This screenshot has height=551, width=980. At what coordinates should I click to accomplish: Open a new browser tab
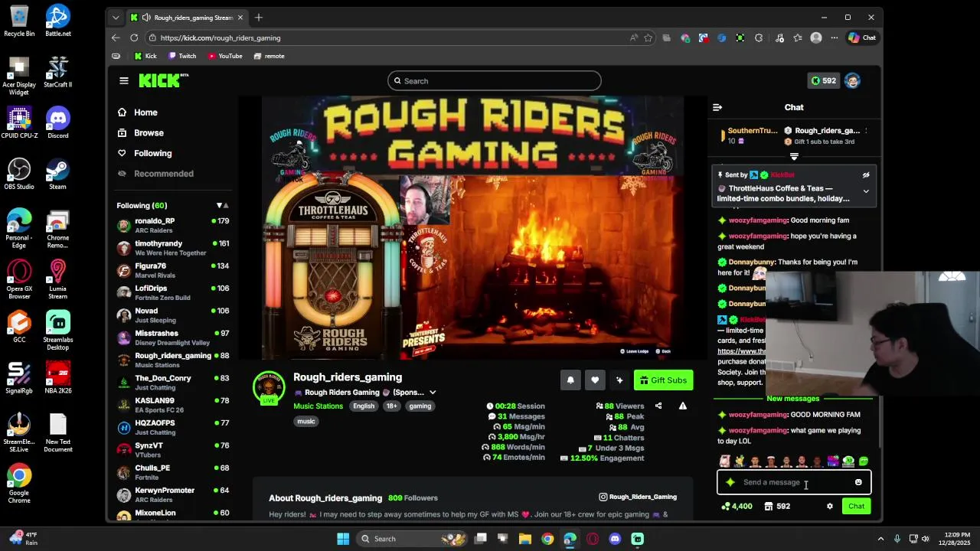259,17
